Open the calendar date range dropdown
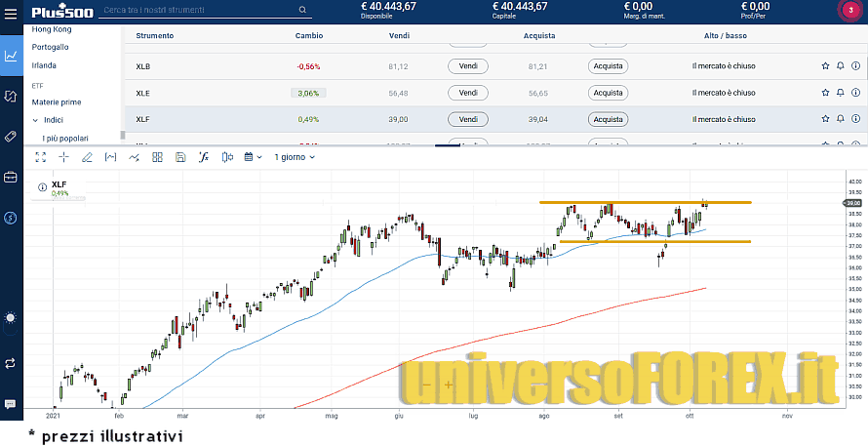The image size is (868, 446). point(253,157)
